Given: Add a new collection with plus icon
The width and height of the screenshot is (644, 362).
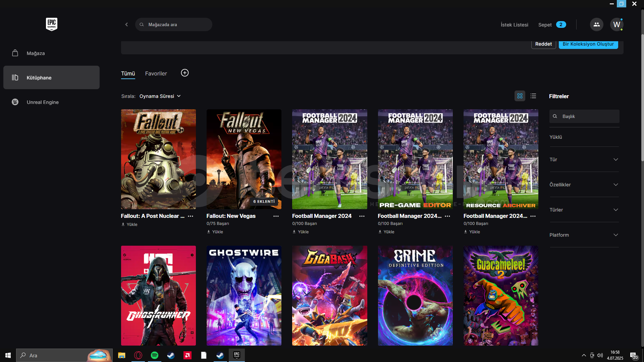Looking at the screenshot, I should click(x=185, y=73).
